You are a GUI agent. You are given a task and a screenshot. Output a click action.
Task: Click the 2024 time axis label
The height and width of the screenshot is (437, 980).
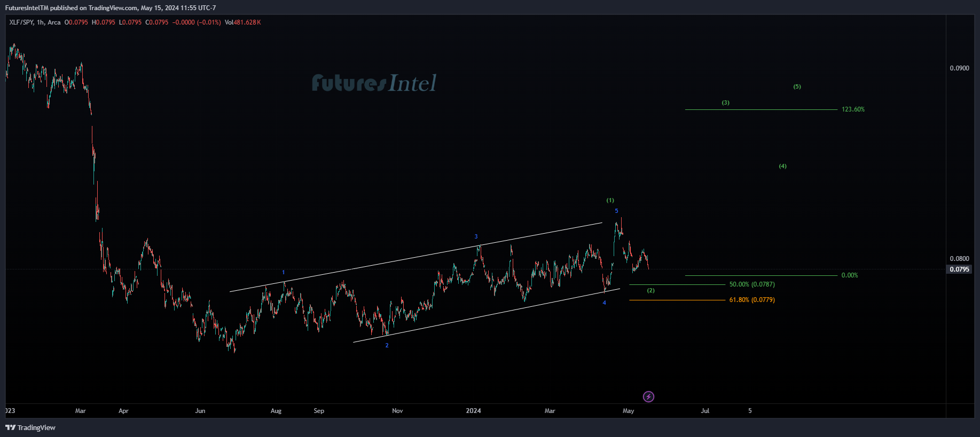coord(473,411)
